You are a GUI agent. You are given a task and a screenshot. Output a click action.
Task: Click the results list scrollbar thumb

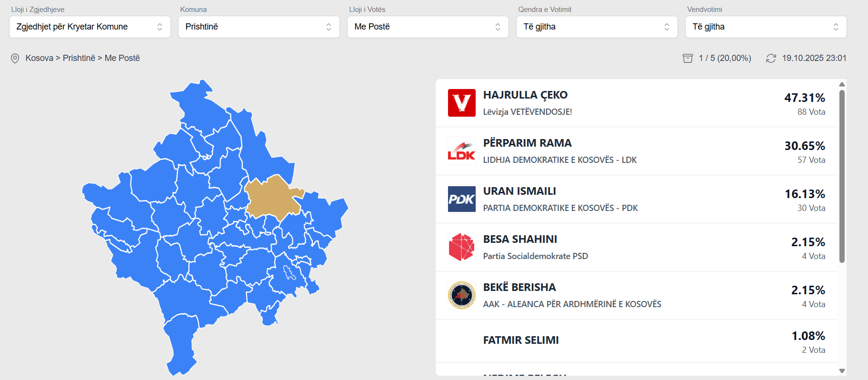(x=842, y=176)
